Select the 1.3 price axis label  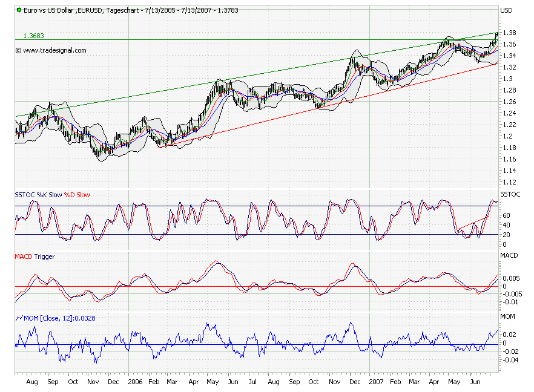click(x=507, y=79)
